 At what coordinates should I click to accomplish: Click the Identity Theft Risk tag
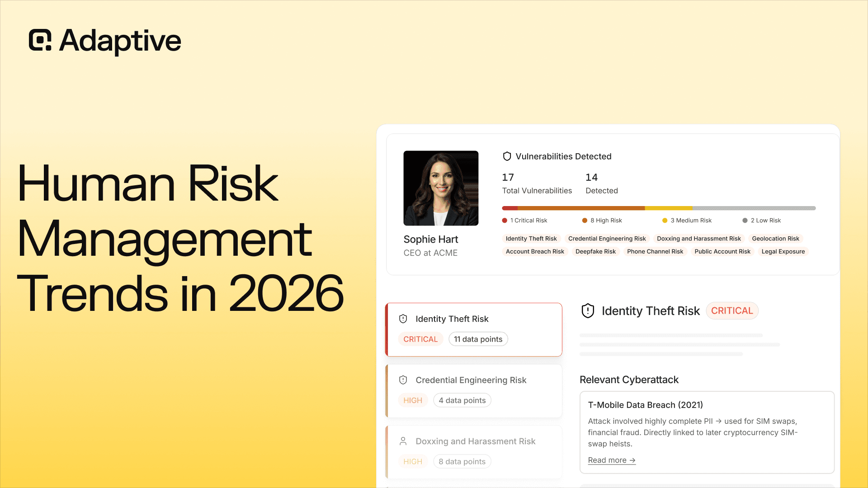pyautogui.click(x=531, y=239)
